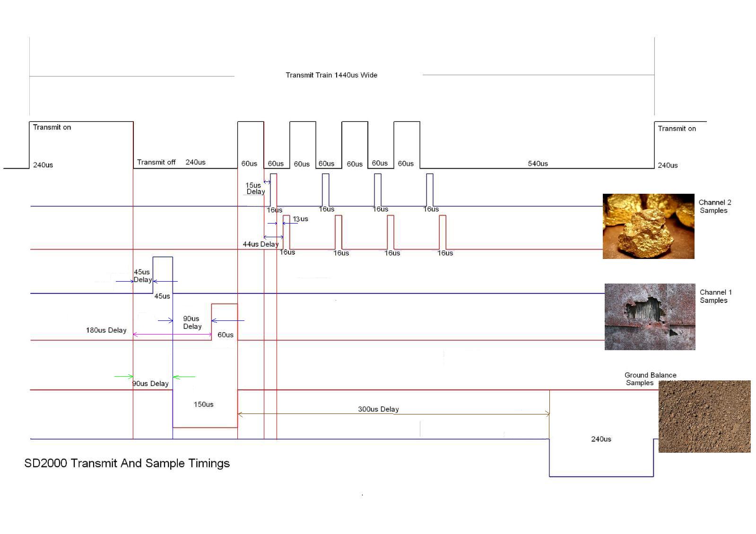
Task: Click the "240us" label beside "Transmit off"
Action: coord(195,162)
